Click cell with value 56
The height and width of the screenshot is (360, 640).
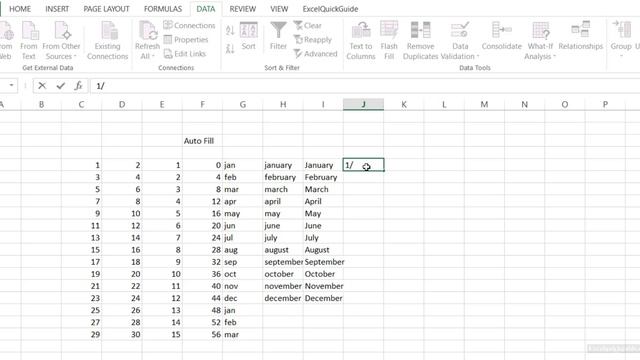tap(202, 334)
